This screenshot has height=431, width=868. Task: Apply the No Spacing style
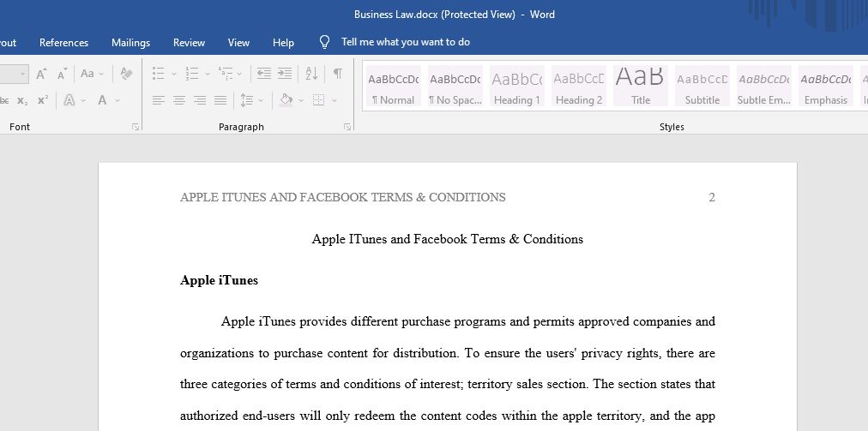[x=455, y=86]
